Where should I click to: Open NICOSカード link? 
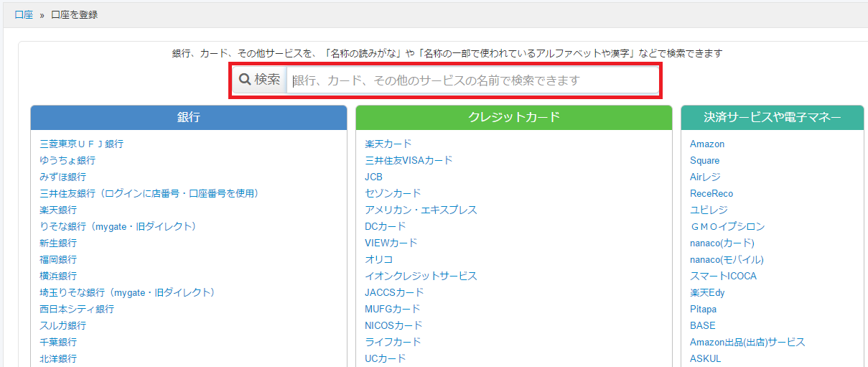[x=393, y=325]
